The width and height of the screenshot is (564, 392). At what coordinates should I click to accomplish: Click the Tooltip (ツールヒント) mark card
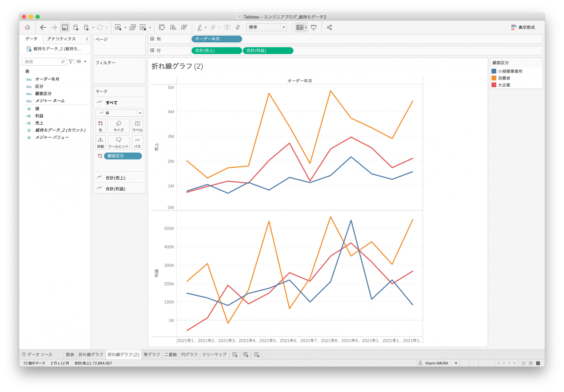click(119, 142)
